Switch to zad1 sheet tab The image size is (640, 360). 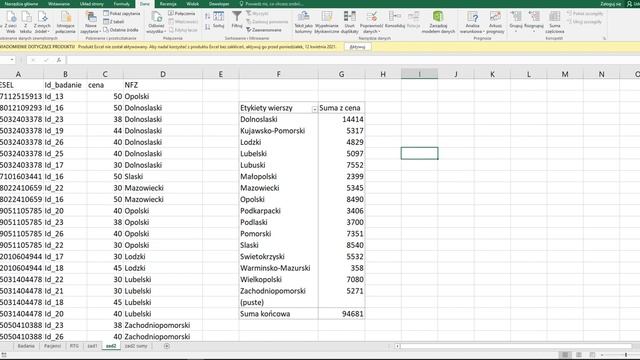pyautogui.click(x=92, y=346)
